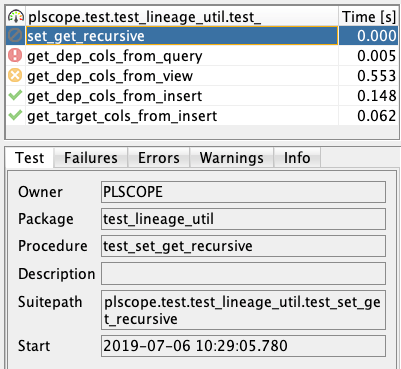The height and width of the screenshot is (369, 401).
Task: Click the green checkmark for get_dep_cols_from_insert
Action: (x=15, y=95)
